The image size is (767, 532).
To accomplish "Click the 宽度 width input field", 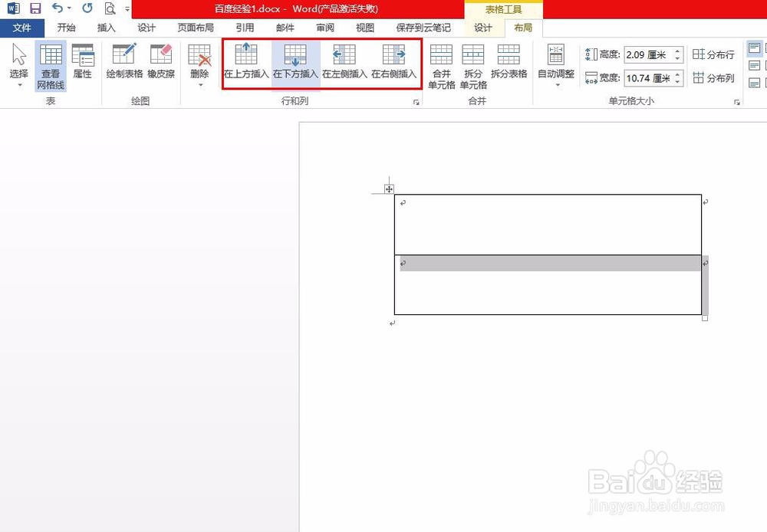I will pos(648,78).
